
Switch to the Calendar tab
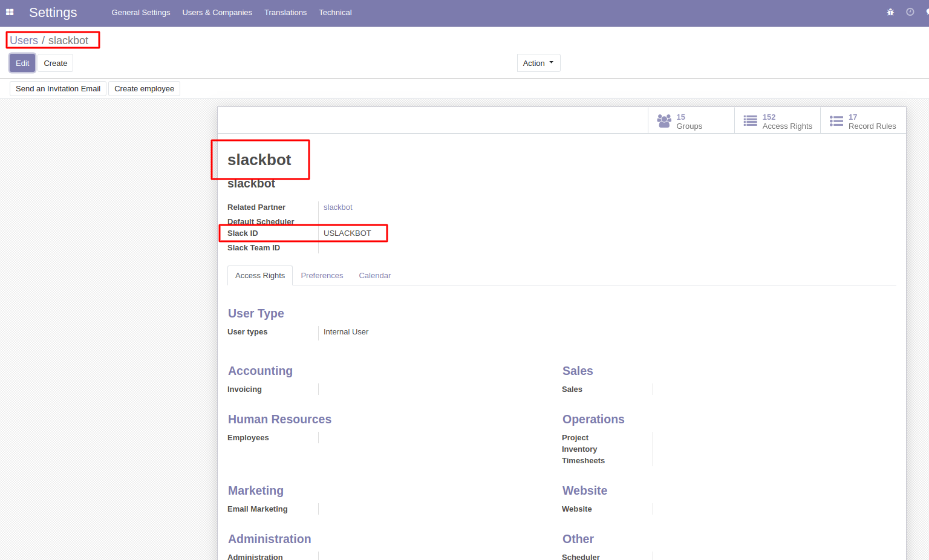374,276
